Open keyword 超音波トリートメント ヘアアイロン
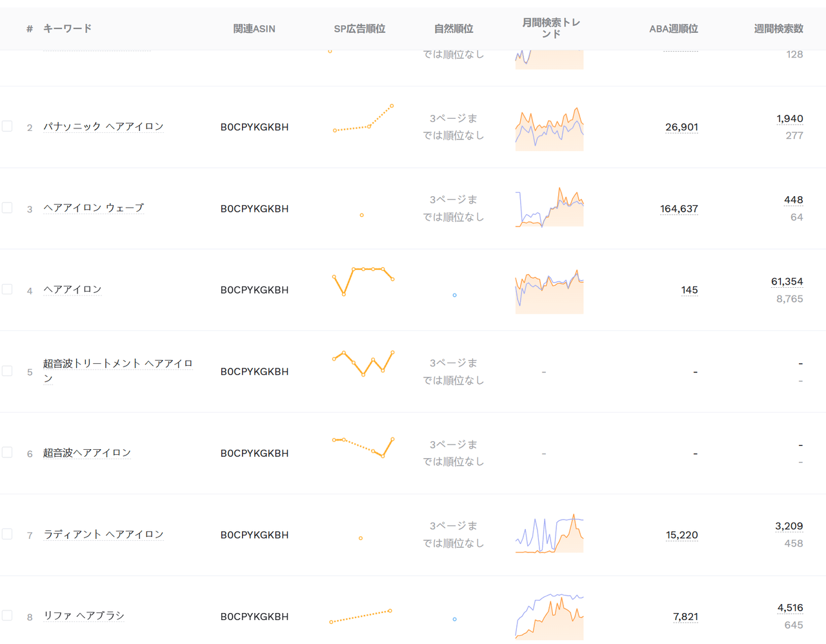The image size is (826, 644). [118, 370]
